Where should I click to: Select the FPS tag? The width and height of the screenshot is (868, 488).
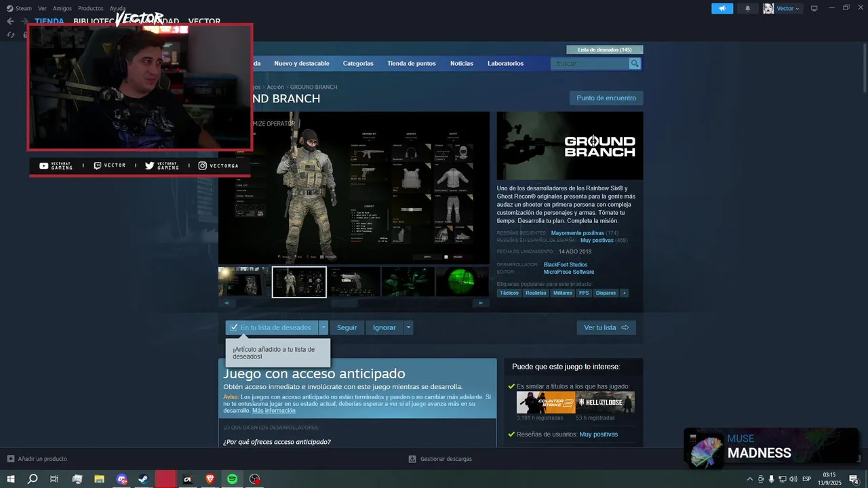pyautogui.click(x=584, y=293)
